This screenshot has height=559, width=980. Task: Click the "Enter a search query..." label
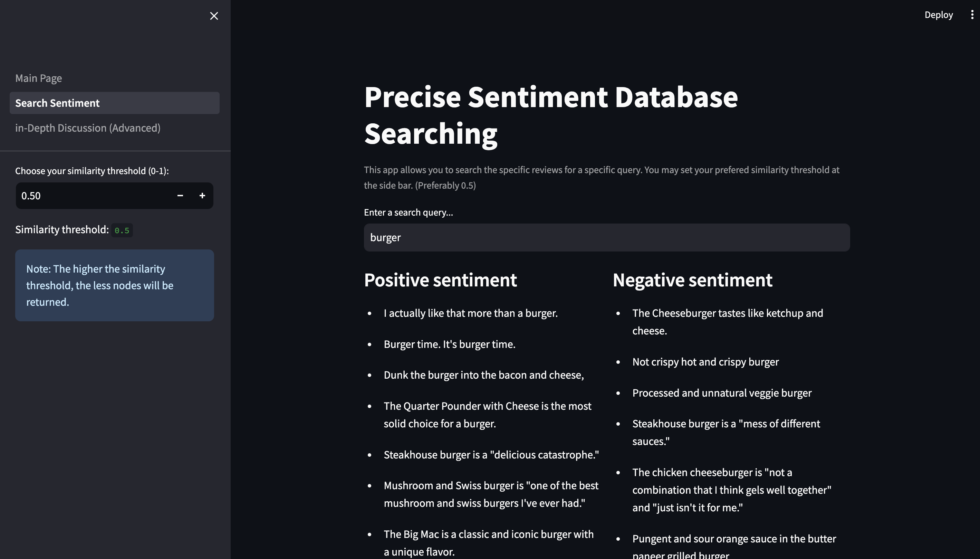pyautogui.click(x=408, y=212)
